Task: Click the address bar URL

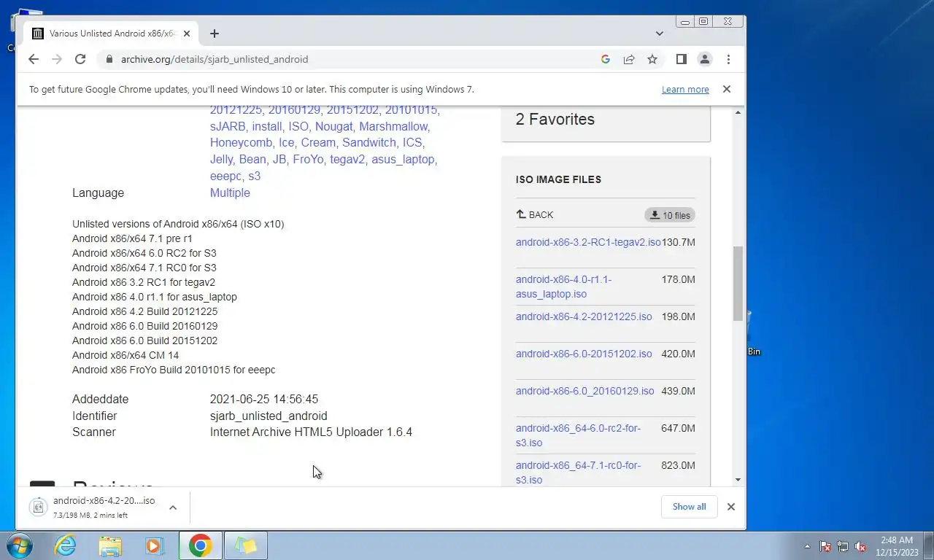Action: click(215, 59)
